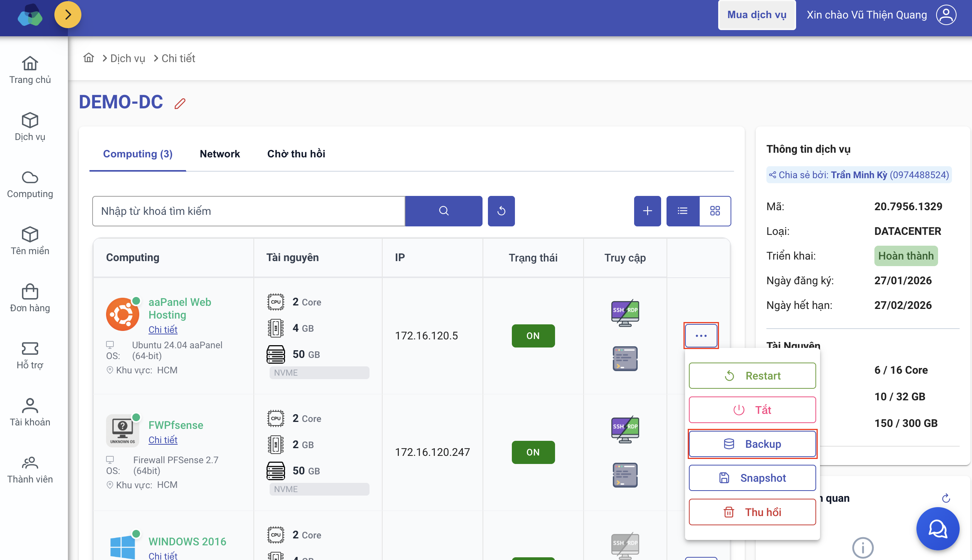Open Chi tiết link for FWPfsense

pyautogui.click(x=163, y=440)
